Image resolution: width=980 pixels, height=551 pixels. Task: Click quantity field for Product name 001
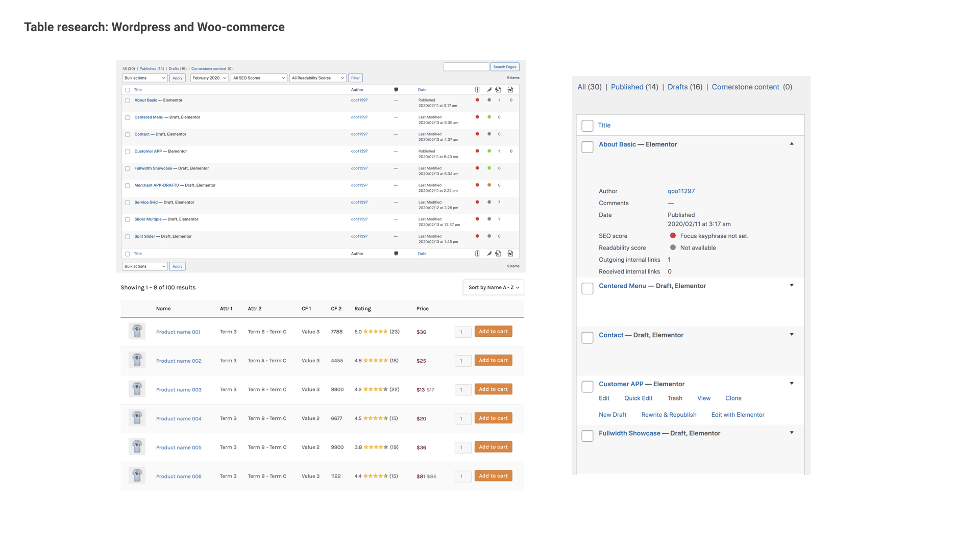pos(463,332)
